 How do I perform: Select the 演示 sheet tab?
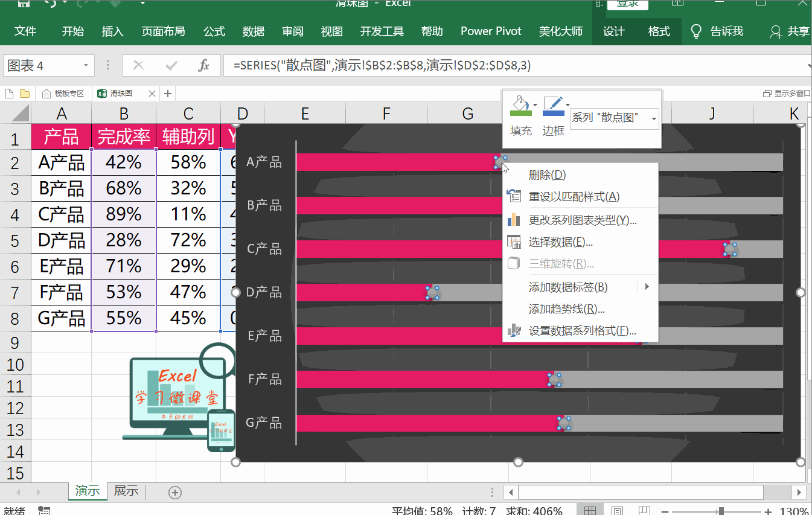click(88, 491)
